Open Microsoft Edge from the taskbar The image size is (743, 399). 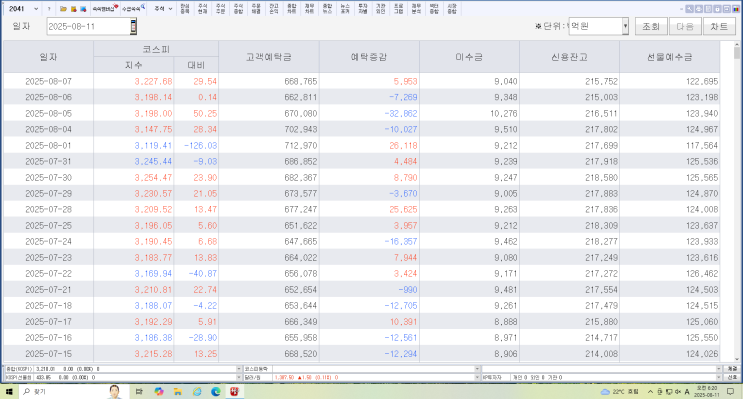216,391
